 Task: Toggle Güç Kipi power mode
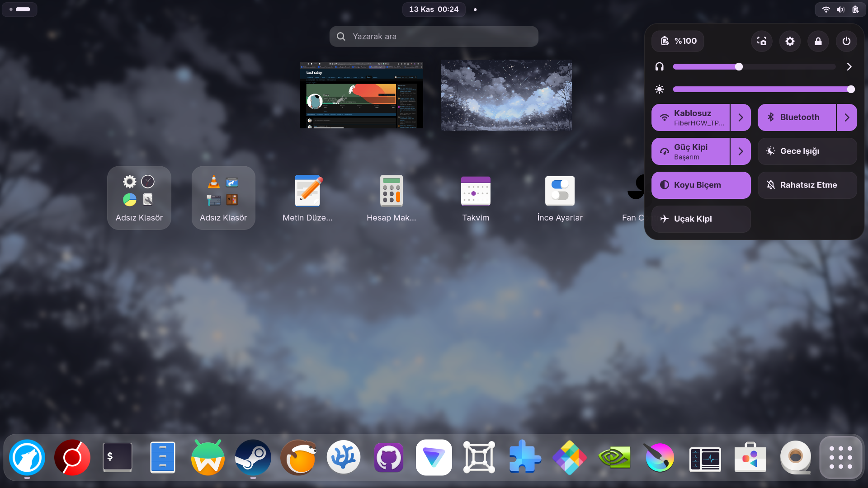click(x=690, y=151)
